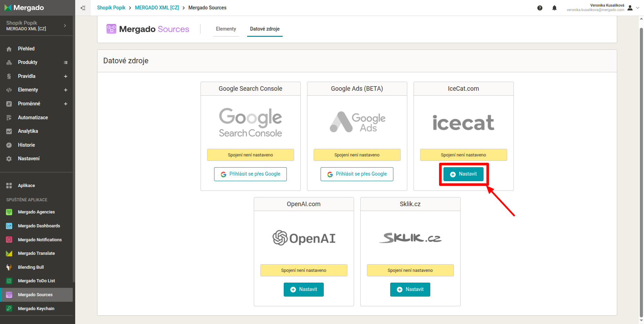
Task: Expand the user account dropdown chevron
Action: 638,8
